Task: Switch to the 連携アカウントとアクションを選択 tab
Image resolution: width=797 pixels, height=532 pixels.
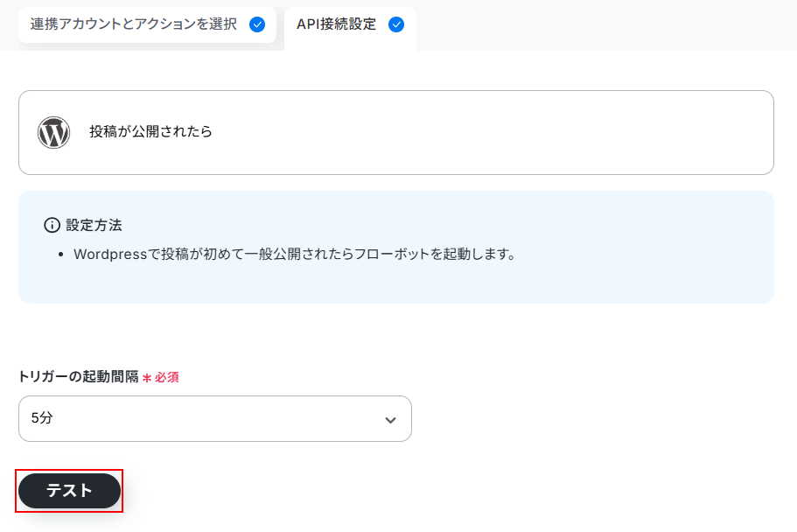Action: tap(134, 24)
